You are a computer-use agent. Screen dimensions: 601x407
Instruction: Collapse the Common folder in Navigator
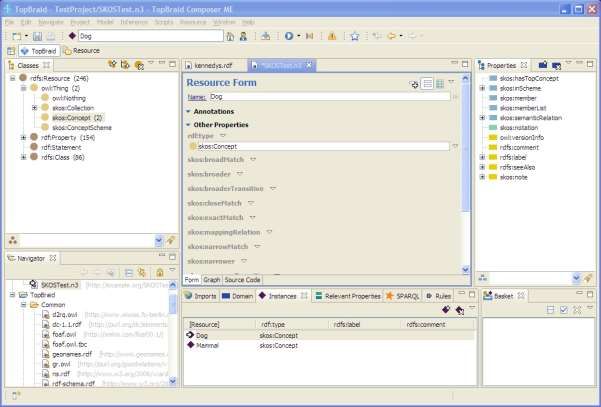tap(23, 305)
